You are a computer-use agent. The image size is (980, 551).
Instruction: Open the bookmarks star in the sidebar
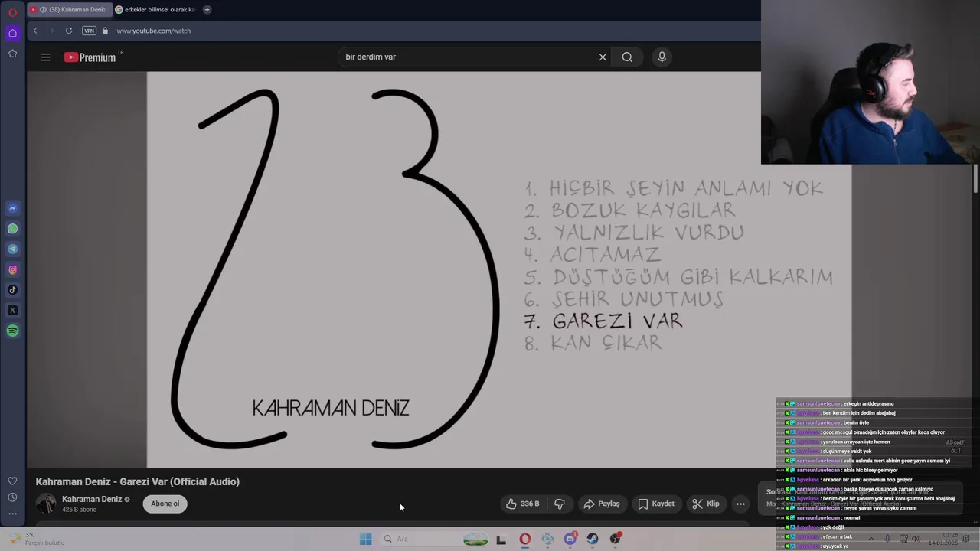[x=12, y=54]
